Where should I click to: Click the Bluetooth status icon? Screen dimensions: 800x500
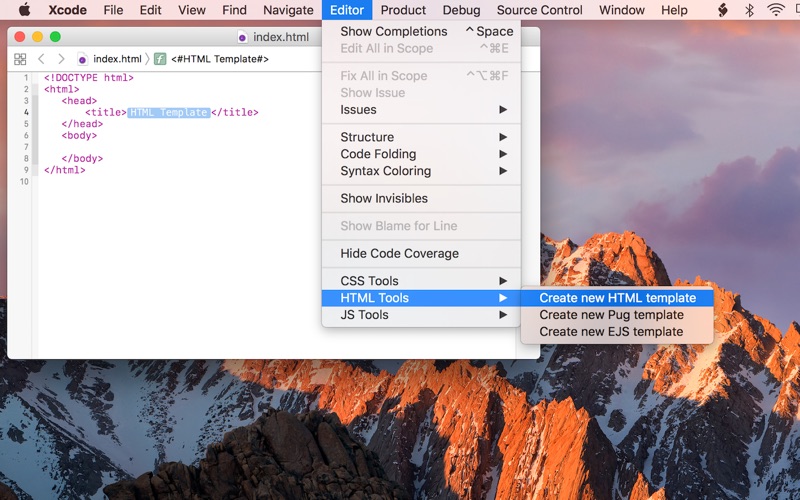coord(749,10)
